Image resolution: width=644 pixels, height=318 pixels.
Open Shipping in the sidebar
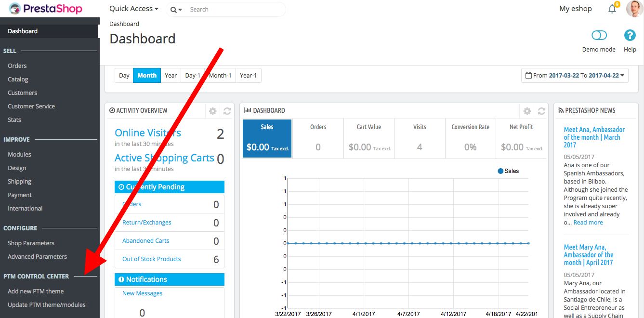coord(19,181)
